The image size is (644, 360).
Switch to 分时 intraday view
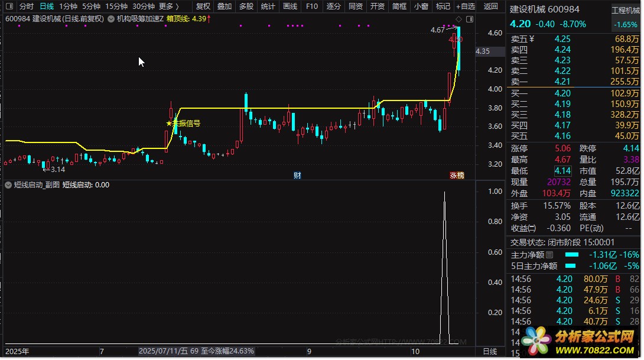26,7
